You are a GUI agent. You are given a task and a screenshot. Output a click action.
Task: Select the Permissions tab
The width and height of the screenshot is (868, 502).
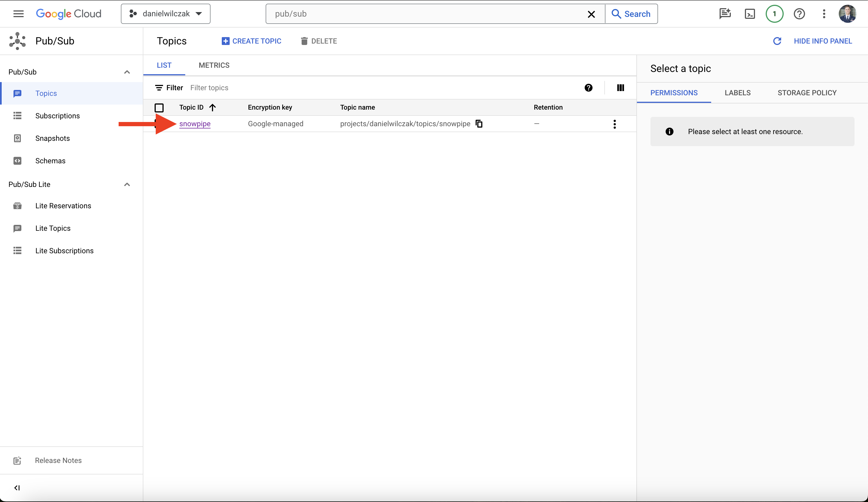674,93
